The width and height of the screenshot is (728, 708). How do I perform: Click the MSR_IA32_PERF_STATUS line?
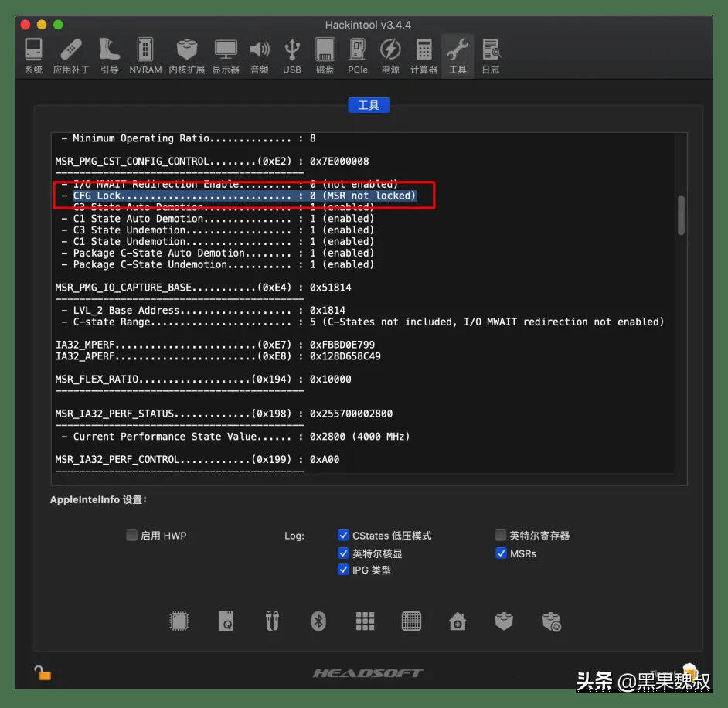point(224,414)
